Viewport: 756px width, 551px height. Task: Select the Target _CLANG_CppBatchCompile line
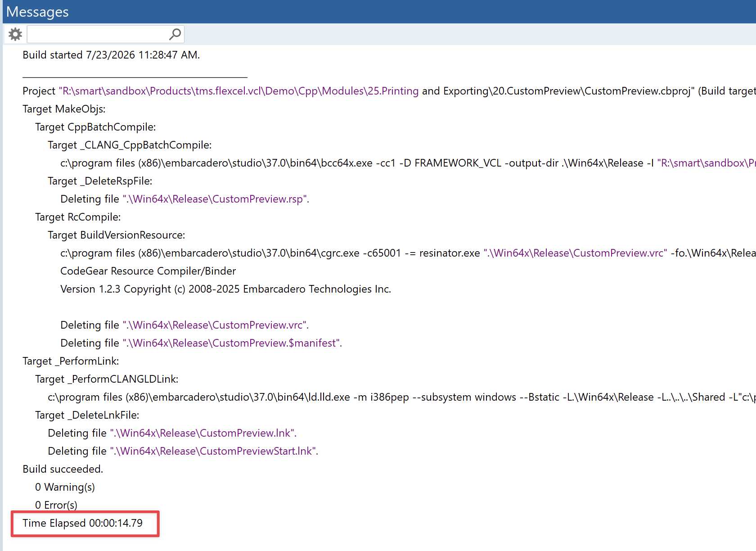130,145
